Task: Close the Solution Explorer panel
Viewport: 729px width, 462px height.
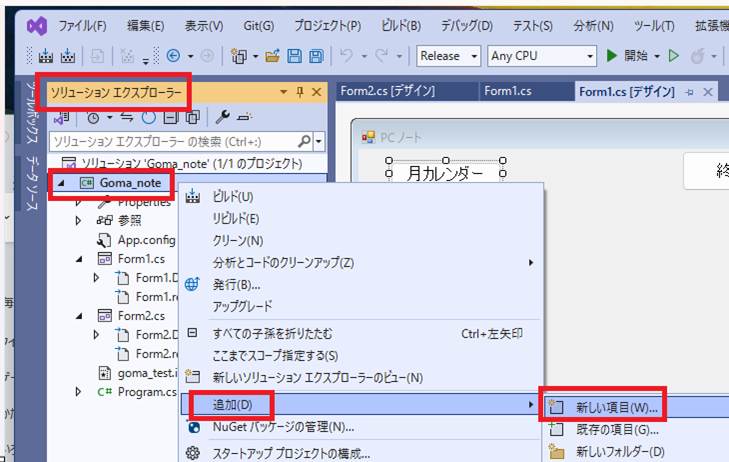Action: click(318, 93)
